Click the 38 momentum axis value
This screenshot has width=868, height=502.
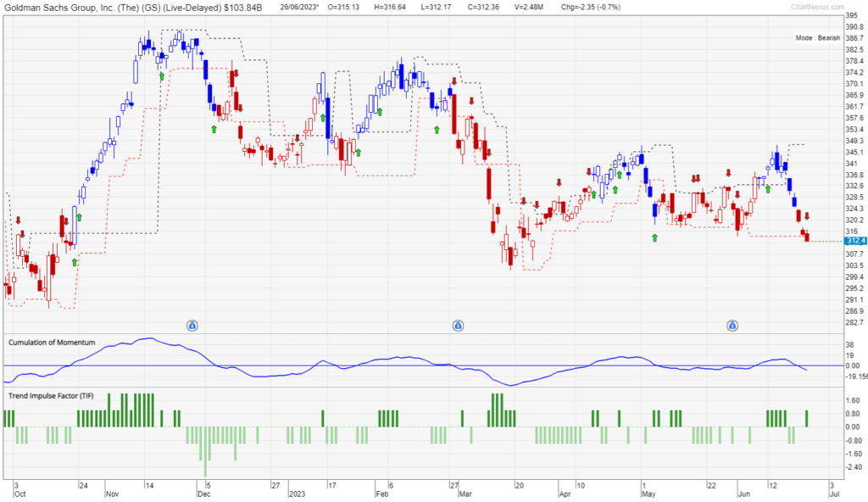pyautogui.click(x=849, y=344)
